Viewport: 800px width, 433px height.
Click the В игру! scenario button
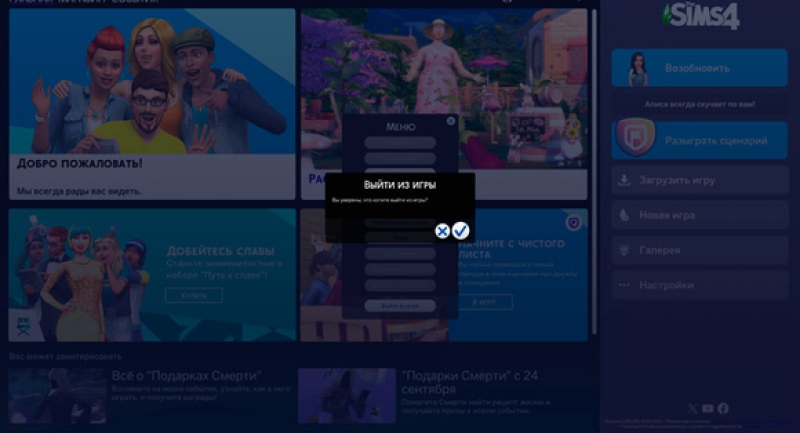click(485, 302)
